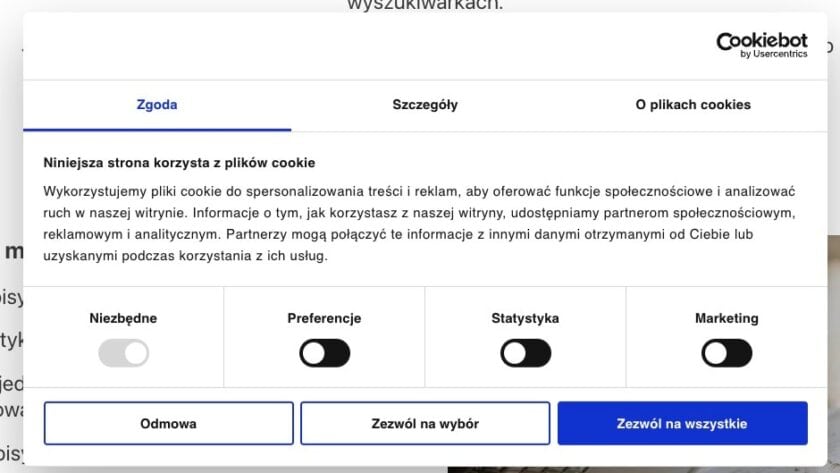
Task: Enable the Preferencje cookies toggle
Action: (x=325, y=353)
